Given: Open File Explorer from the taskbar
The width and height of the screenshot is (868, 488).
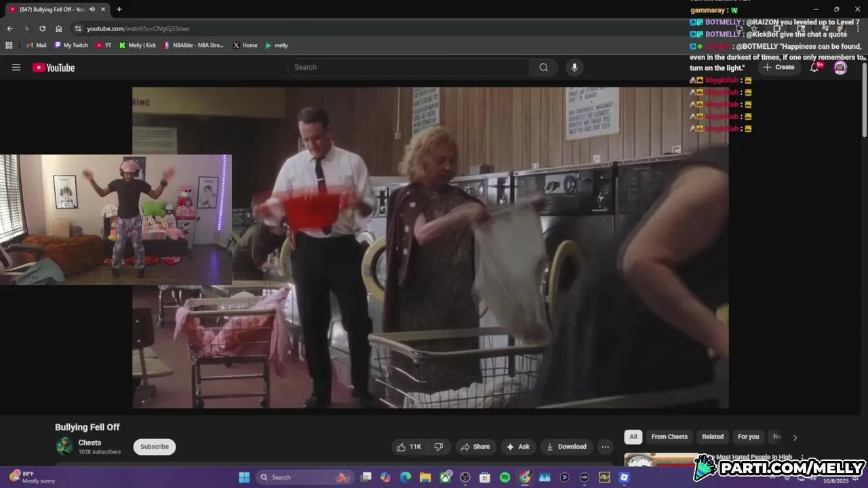Looking at the screenshot, I should pyautogui.click(x=425, y=477).
